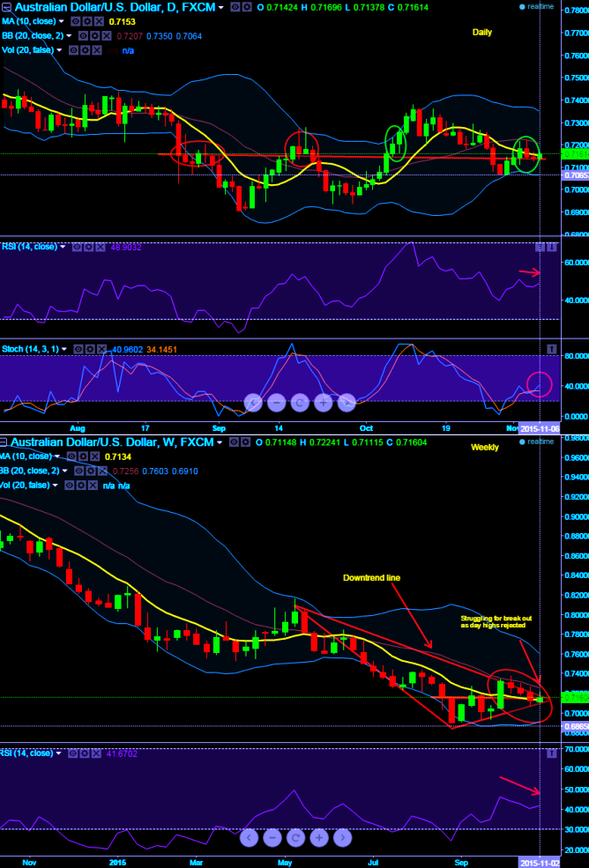Screen dimensions: 589x868
Task: Open dropdown next to Daily AUD/USD, D, FXCM title
Action: click(220, 8)
